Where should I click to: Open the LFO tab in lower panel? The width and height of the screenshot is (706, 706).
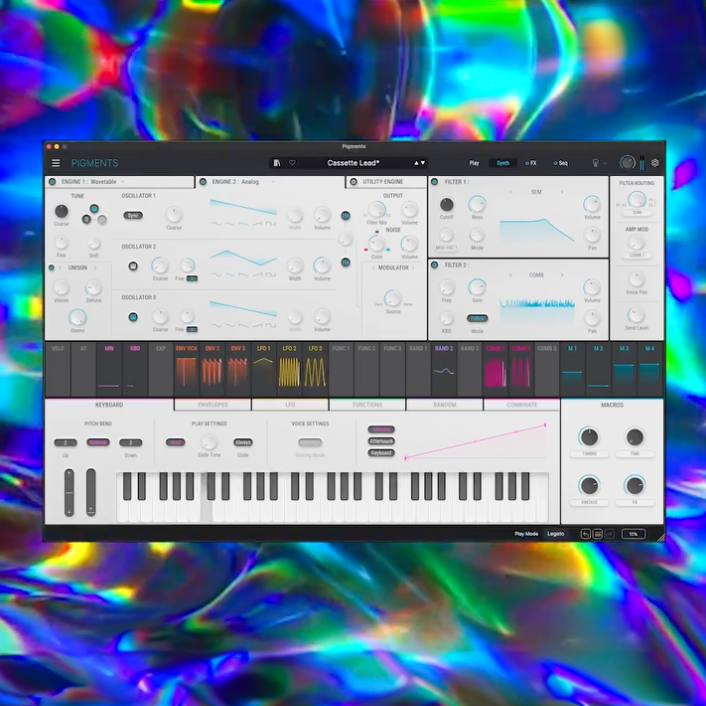pyautogui.click(x=290, y=405)
